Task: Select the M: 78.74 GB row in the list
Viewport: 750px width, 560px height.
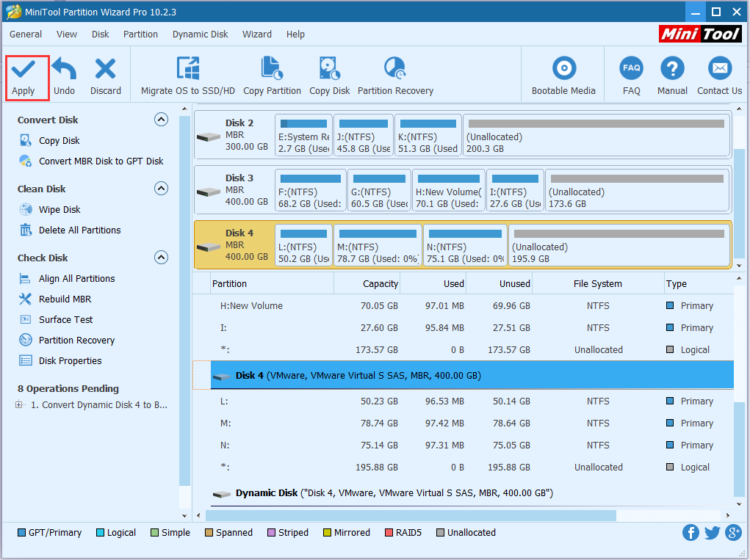Action: tap(463, 423)
